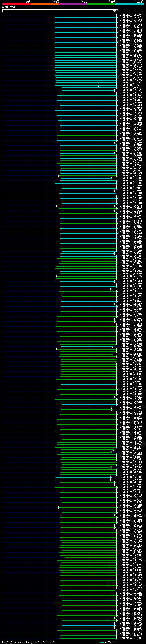Open hit UniRef100_Q0WW76
This screenshot has width=146, height=644.
click(x=131, y=17)
